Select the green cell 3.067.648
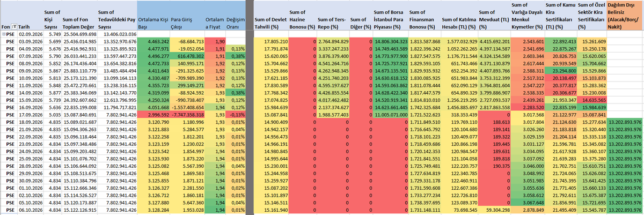The image size is (644, 215). (x=527, y=203)
